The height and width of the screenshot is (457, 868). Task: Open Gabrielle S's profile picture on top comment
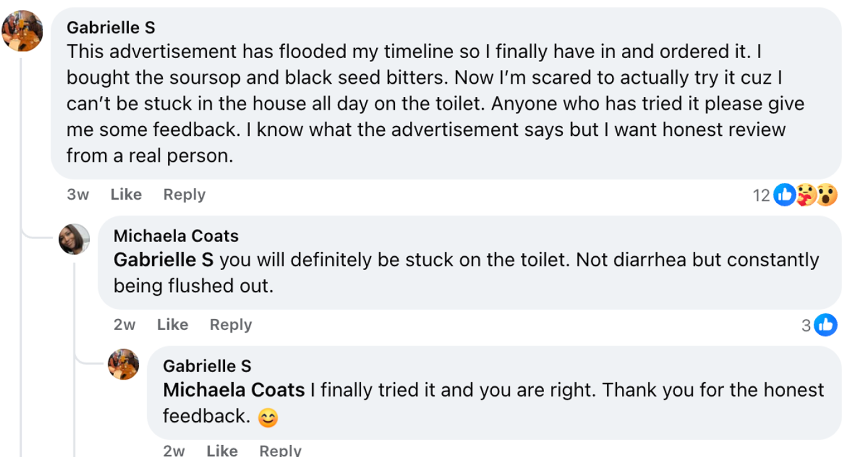point(22,31)
